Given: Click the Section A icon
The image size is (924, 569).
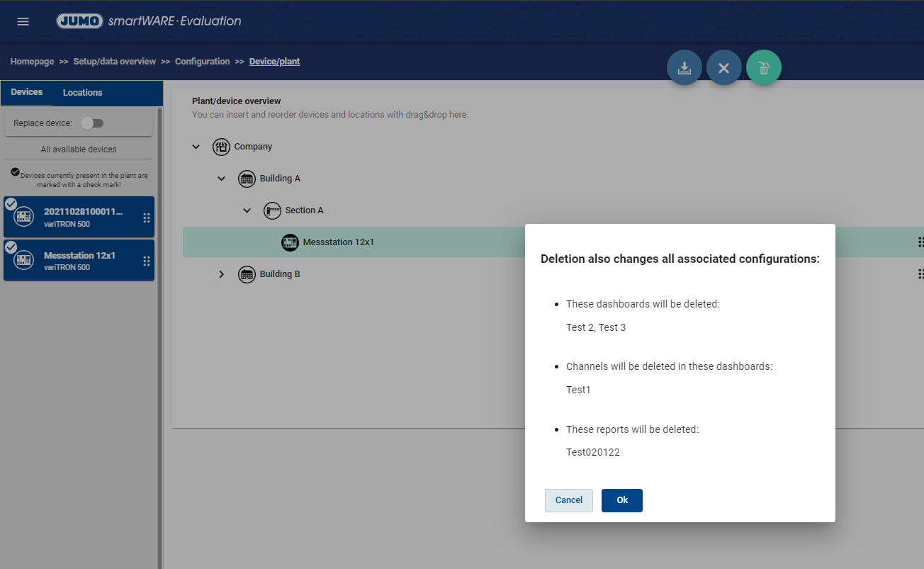Looking at the screenshot, I should click(272, 210).
